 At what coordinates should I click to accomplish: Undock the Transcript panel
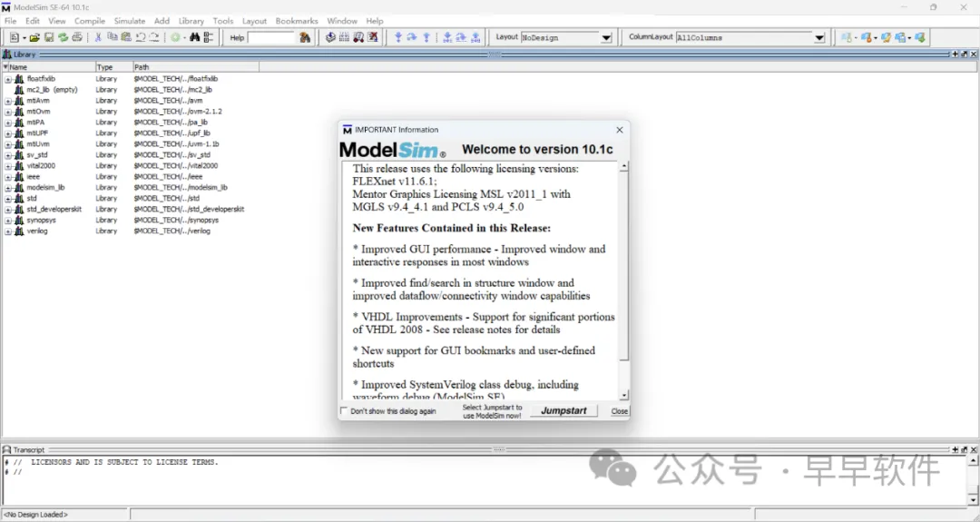(x=964, y=449)
